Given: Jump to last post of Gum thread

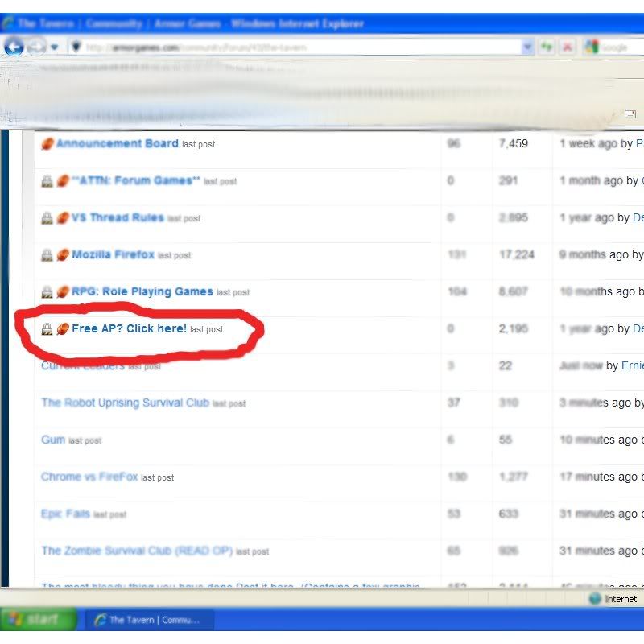Looking at the screenshot, I should 85,440.
